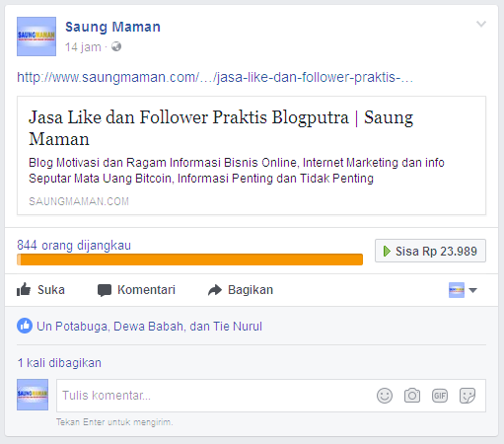Open the post options chevron menu
Screen dimensions: 504x444
pyautogui.click(x=481, y=24)
